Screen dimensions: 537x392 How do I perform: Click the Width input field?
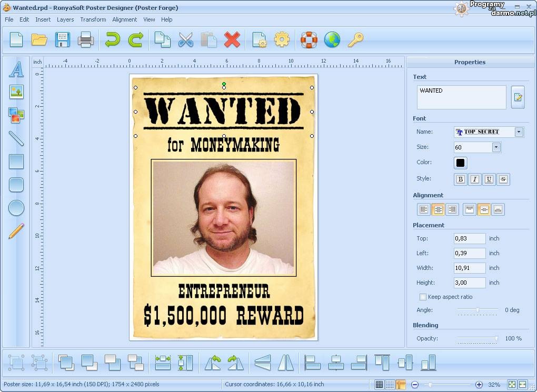tap(470, 268)
